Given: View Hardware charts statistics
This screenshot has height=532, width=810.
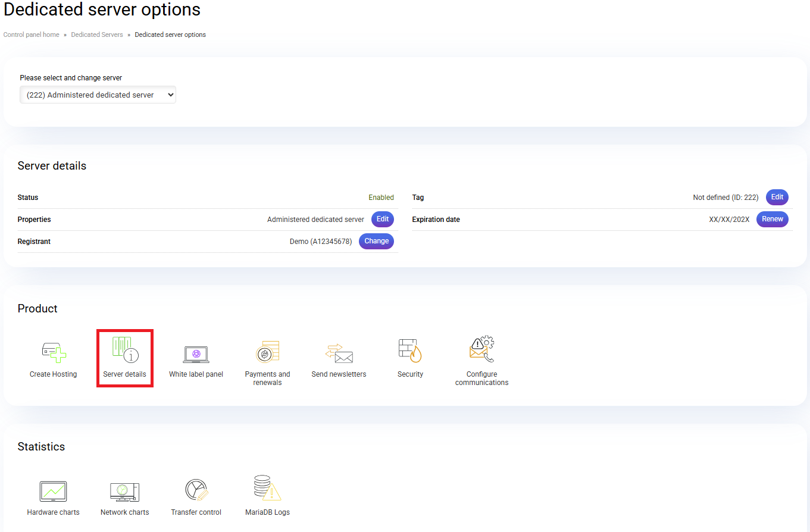Looking at the screenshot, I should (x=53, y=492).
